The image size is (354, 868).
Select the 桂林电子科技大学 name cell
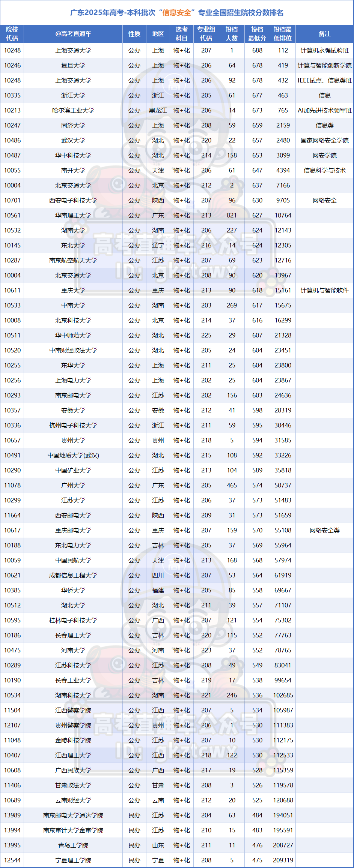(x=73, y=620)
